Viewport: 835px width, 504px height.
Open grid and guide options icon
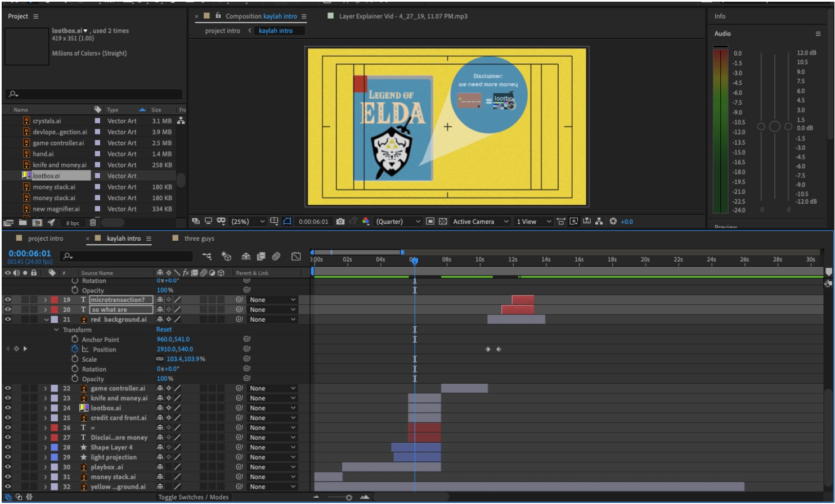(x=274, y=222)
